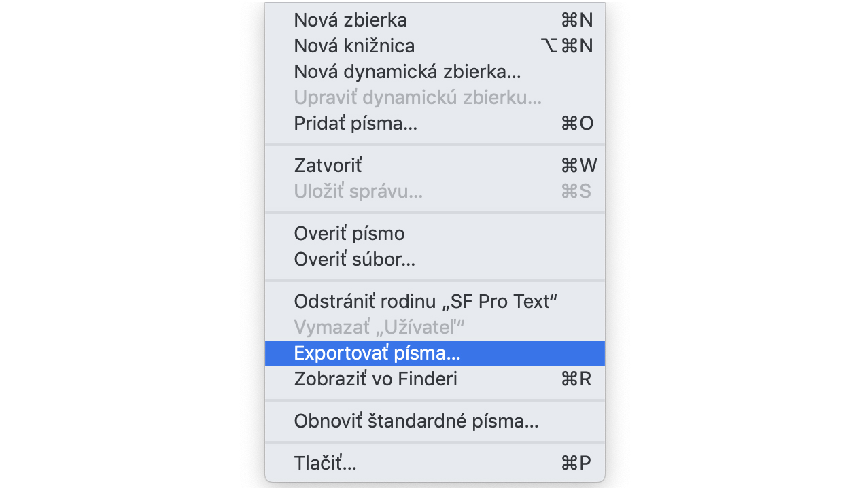Open Obnoviť štandardné písma… option

[x=434, y=421]
